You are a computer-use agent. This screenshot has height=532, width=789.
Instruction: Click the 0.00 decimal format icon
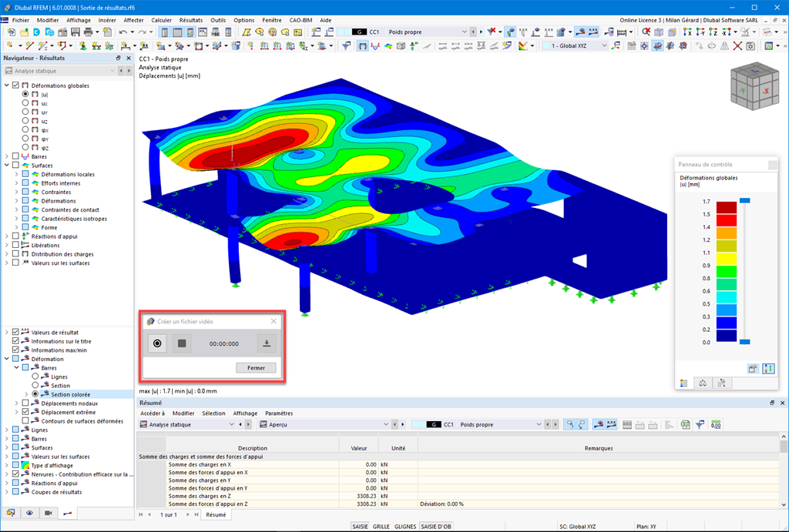pyautogui.click(x=716, y=425)
